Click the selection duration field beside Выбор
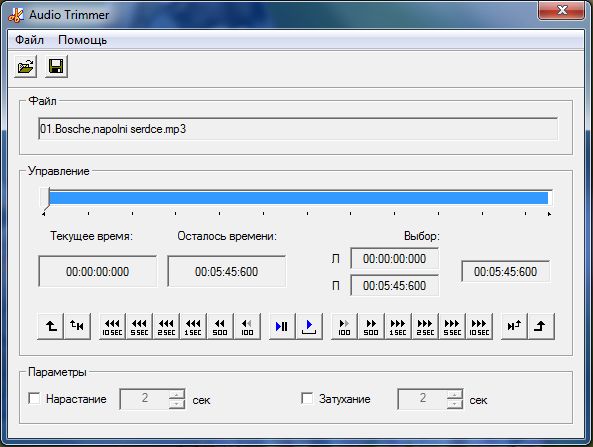The image size is (593, 447). click(506, 272)
